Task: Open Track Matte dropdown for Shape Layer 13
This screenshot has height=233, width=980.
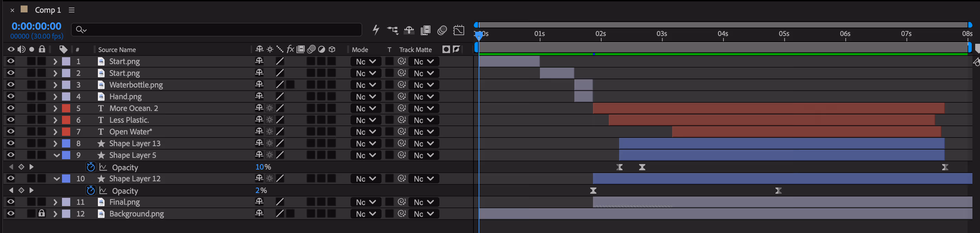Action: point(424,143)
